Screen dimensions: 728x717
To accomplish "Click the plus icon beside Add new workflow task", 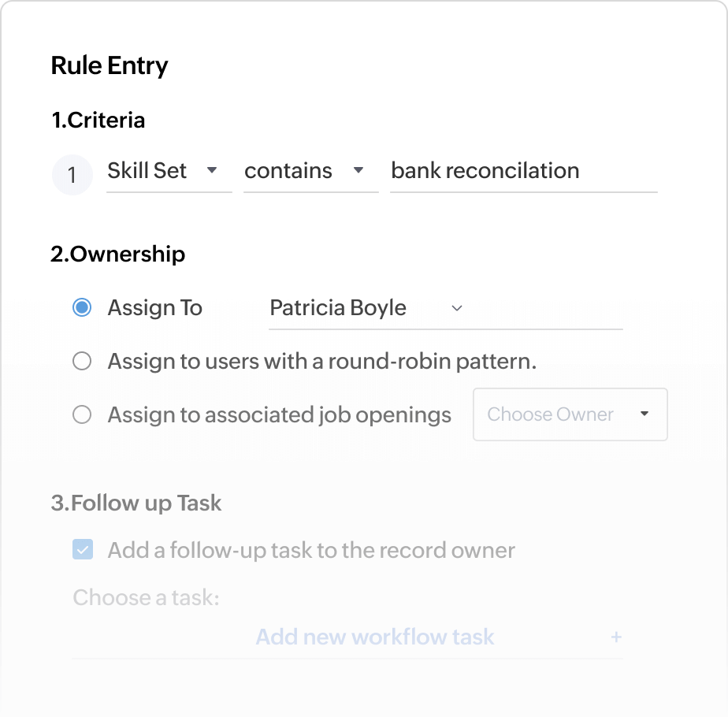I will tap(617, 637).
